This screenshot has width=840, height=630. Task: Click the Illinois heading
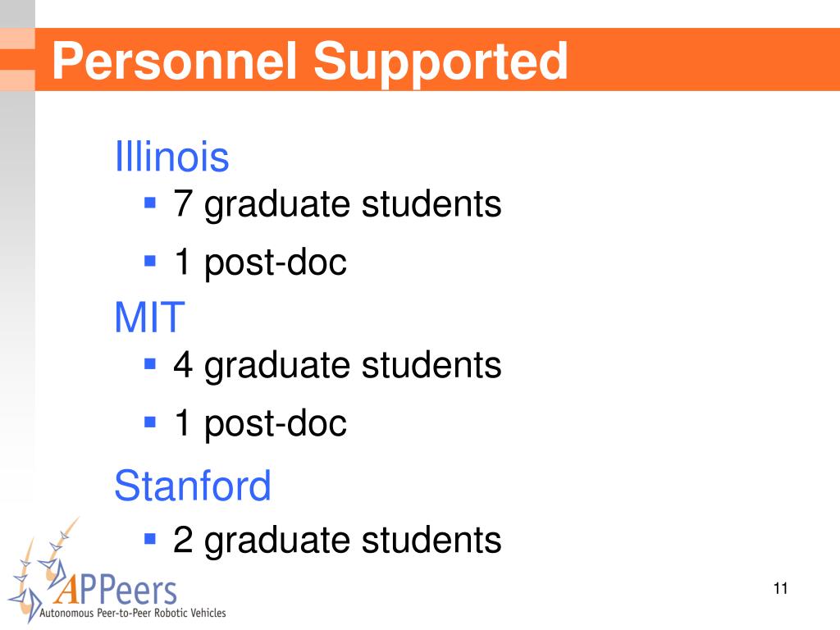point(172,156)
